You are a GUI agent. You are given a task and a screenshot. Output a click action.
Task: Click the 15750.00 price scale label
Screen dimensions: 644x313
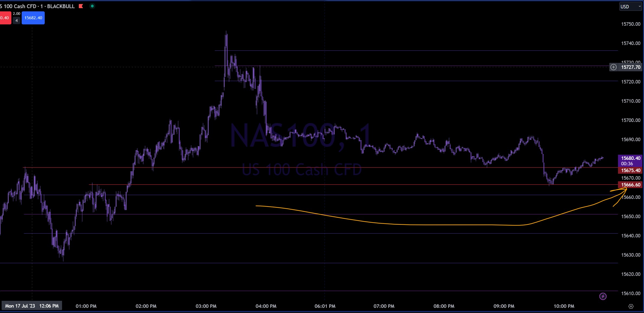(630, 24)
